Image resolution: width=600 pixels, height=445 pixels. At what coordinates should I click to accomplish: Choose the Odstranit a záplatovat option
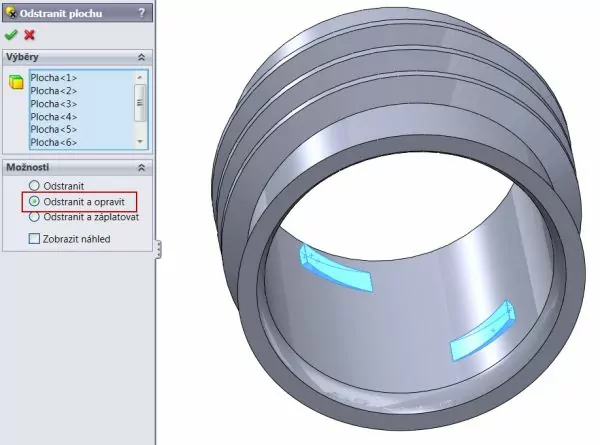pos(36,216)
